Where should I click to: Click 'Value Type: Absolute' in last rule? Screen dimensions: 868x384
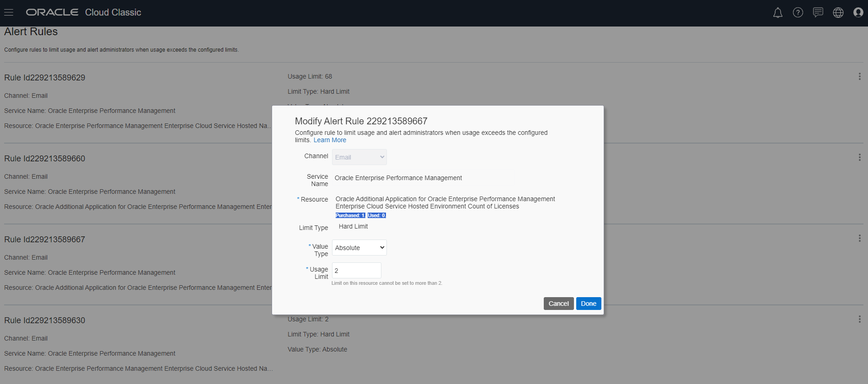(x=317, y=349)
